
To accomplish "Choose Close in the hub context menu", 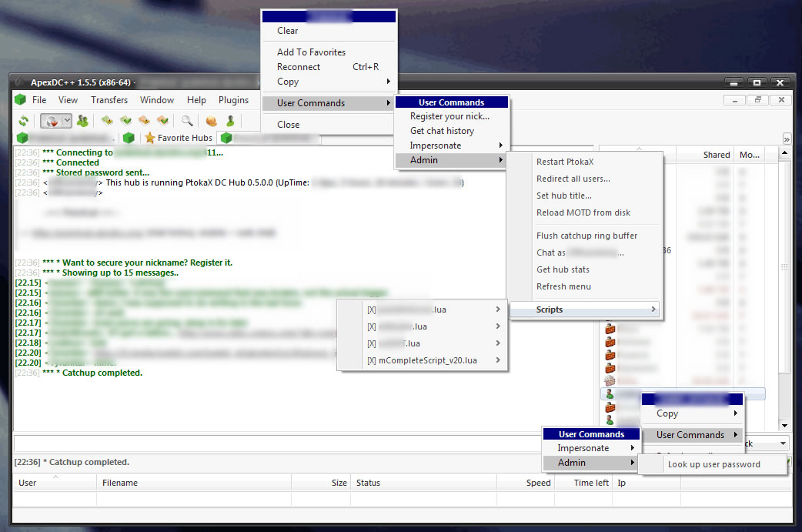I will pyautogui.click(x=329, y=124).
